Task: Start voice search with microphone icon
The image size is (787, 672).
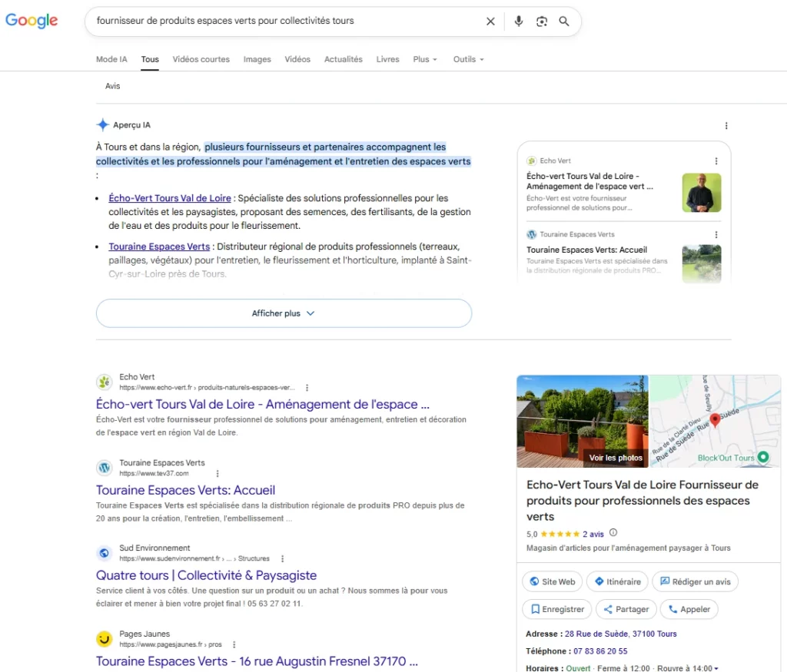Action: point(519,21)
